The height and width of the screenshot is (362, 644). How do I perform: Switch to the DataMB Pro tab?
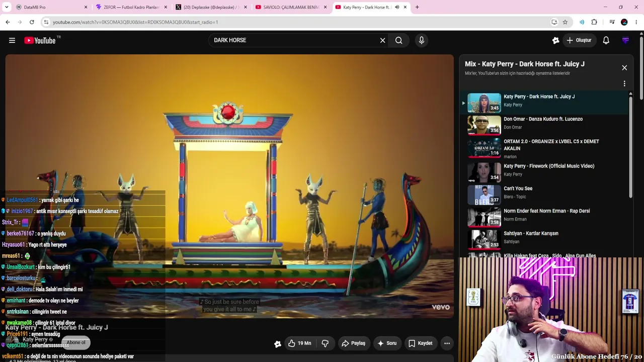coord(51,7)
